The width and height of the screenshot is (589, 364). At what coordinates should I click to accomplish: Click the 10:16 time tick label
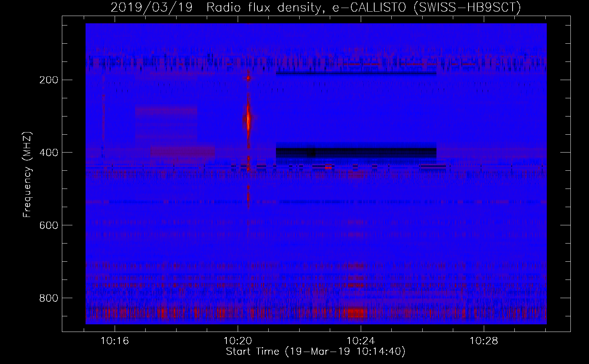pyautogui.click(x=115, y=341)
